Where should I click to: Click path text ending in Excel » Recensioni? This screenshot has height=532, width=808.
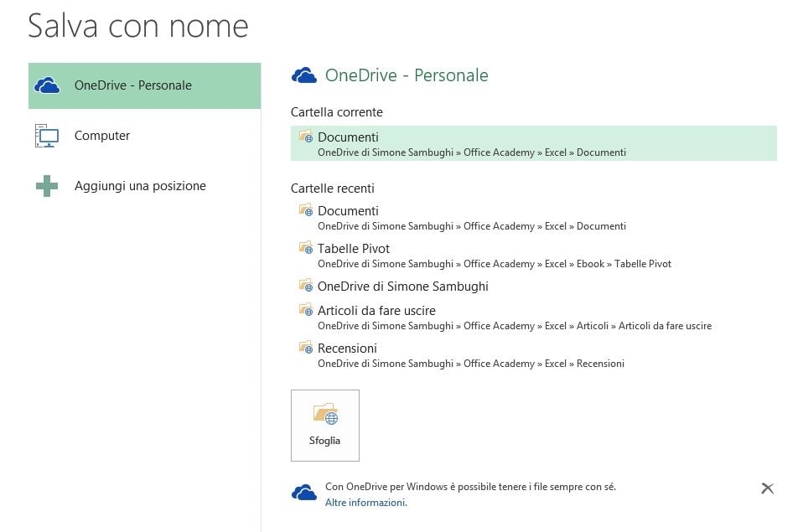(471, 364)
